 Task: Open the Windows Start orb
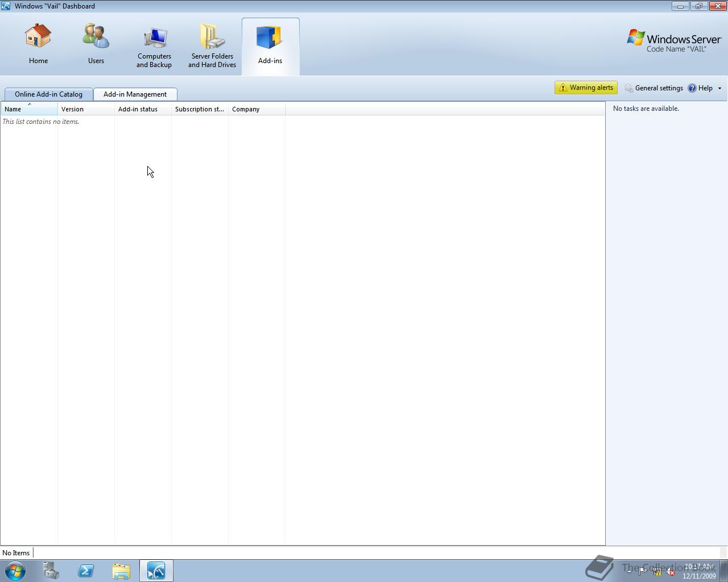[15, 571]
